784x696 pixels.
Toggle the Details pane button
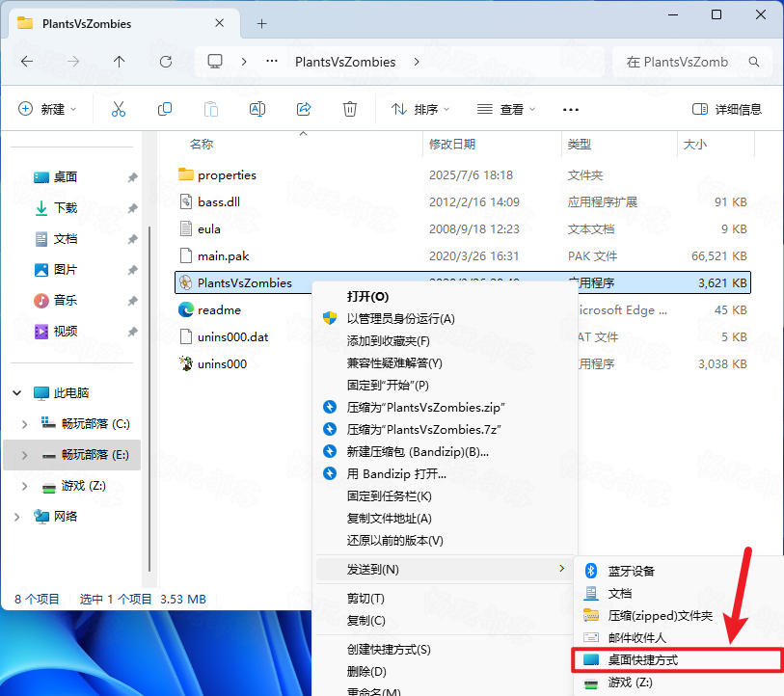click(726, 109)
